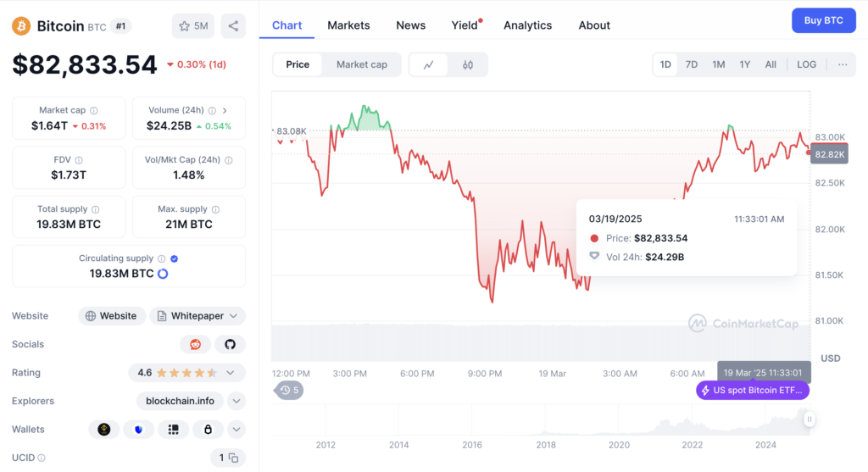
Task: Set chart range to 1M
Action: (x=719, y=64)
